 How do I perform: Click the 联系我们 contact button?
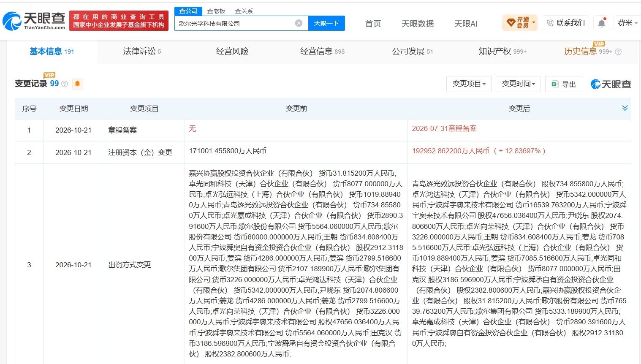(566, 23)
